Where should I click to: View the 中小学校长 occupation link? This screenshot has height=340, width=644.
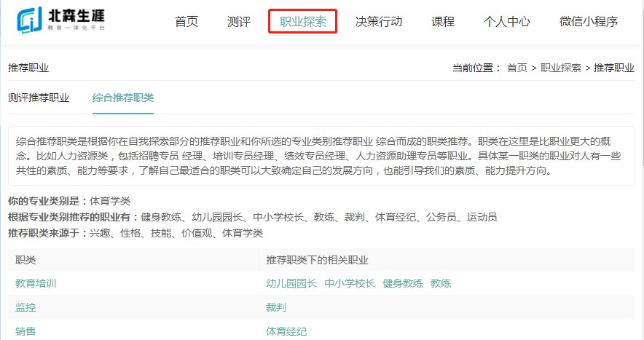[x=350, y=283]
